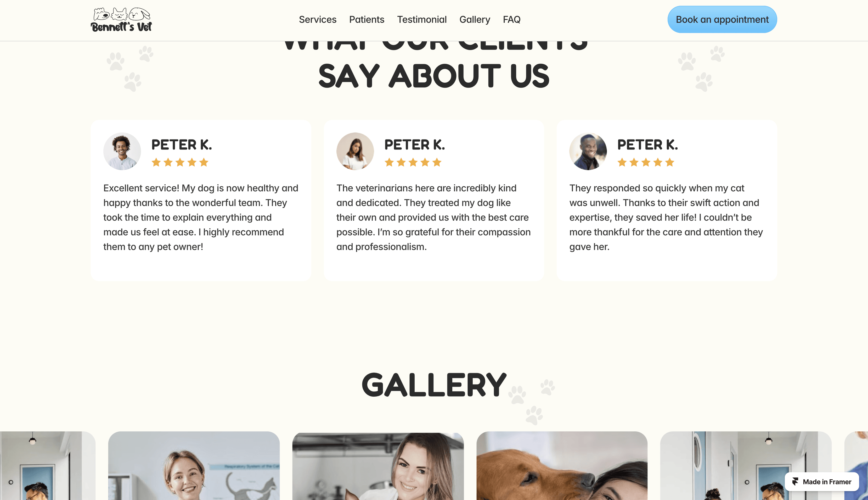This screenshot has height=500, width=868.
Task: Click the star rating in the second testimonial
Action: point(413,162)
